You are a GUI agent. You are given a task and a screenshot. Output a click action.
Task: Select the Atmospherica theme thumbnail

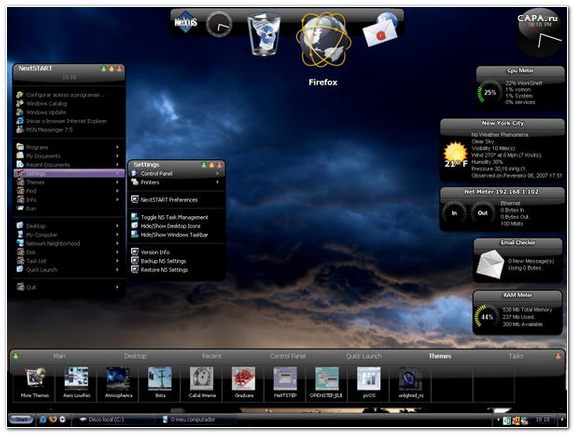(x=118, y=378)
